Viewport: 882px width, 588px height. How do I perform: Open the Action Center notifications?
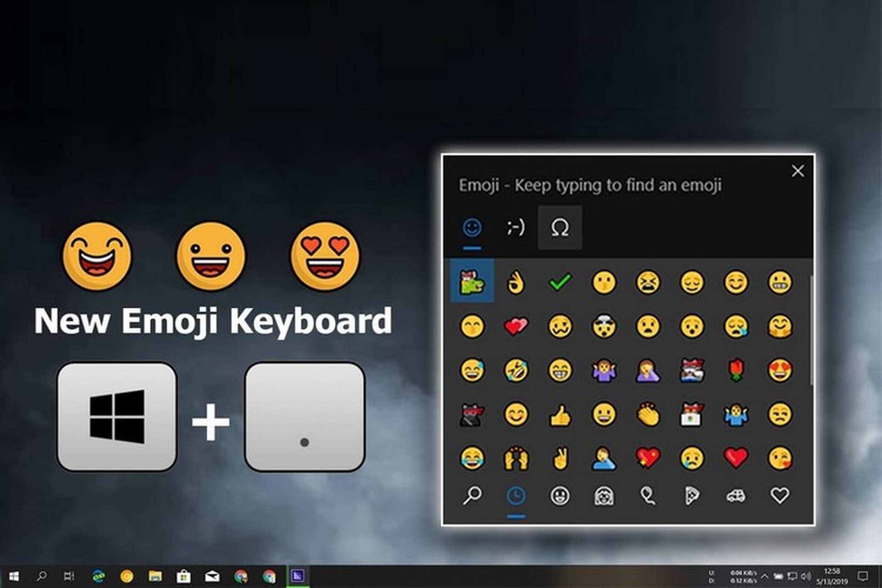point(863,576)
